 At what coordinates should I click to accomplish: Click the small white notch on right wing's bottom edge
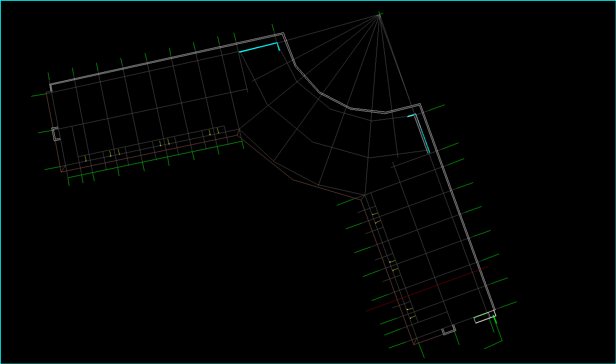pyautogui.click(x=448, y=330)
